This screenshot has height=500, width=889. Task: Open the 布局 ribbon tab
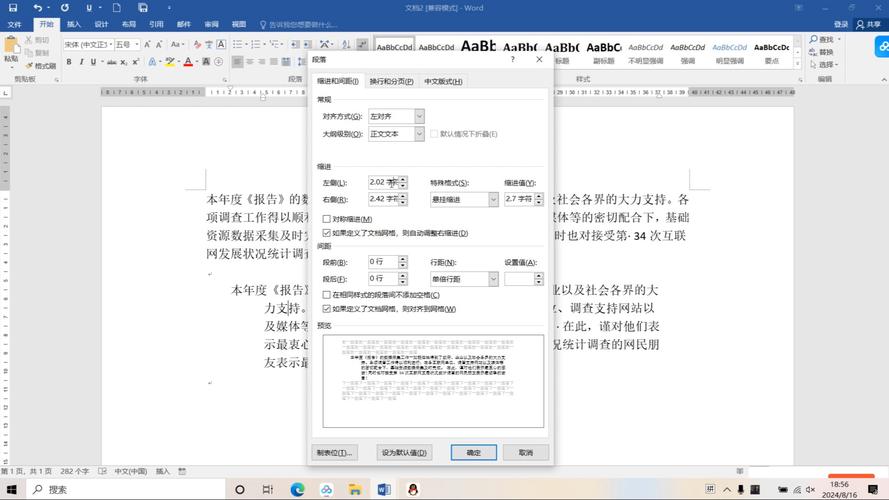pos(129,24)
